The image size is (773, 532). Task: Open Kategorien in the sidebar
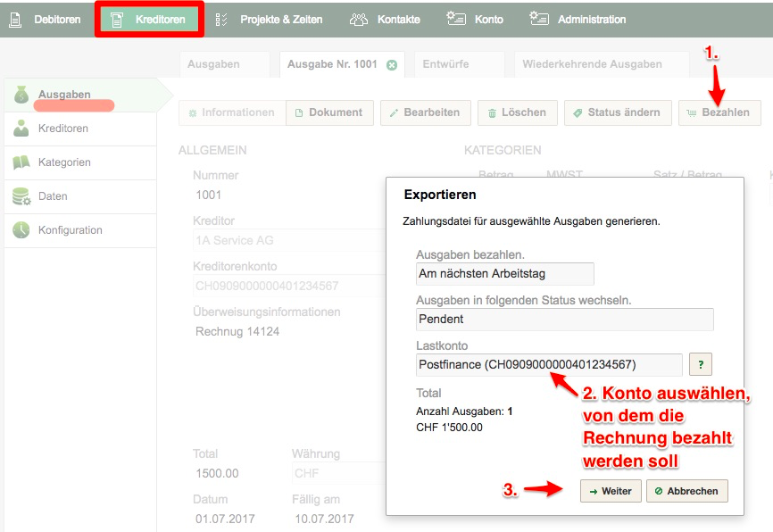64,162
